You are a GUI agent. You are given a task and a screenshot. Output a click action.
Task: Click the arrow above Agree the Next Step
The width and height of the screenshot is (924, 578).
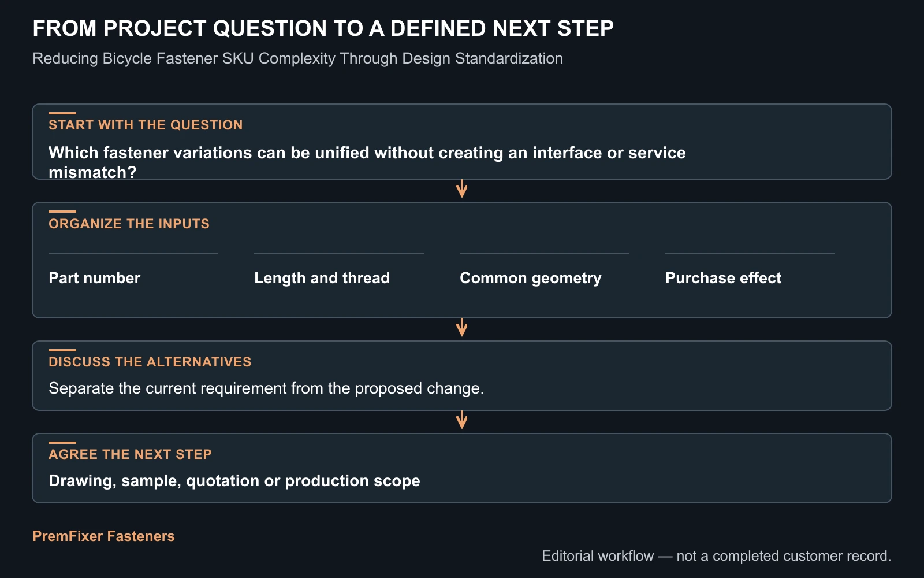[x=461, y=420]
